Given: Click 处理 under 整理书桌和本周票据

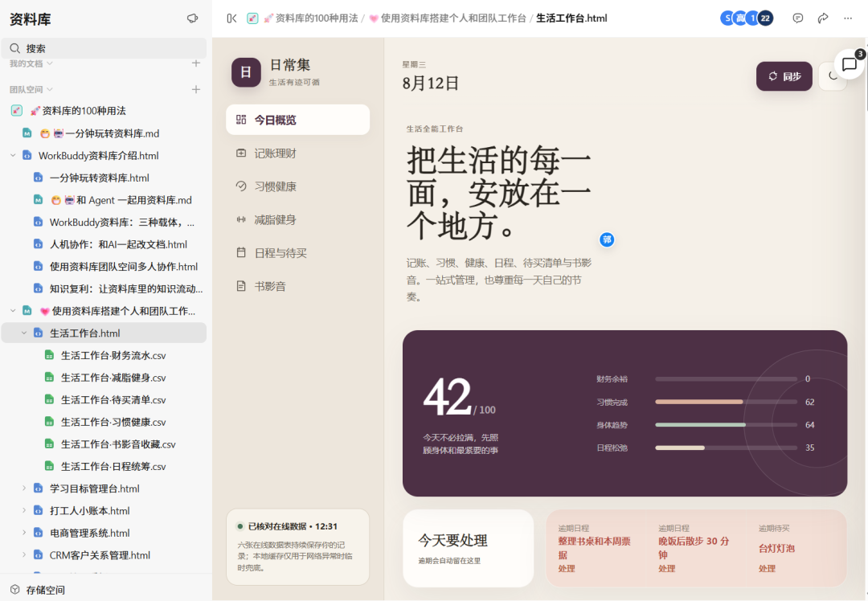Looking at the screenshot, I should tap(567, 568).
